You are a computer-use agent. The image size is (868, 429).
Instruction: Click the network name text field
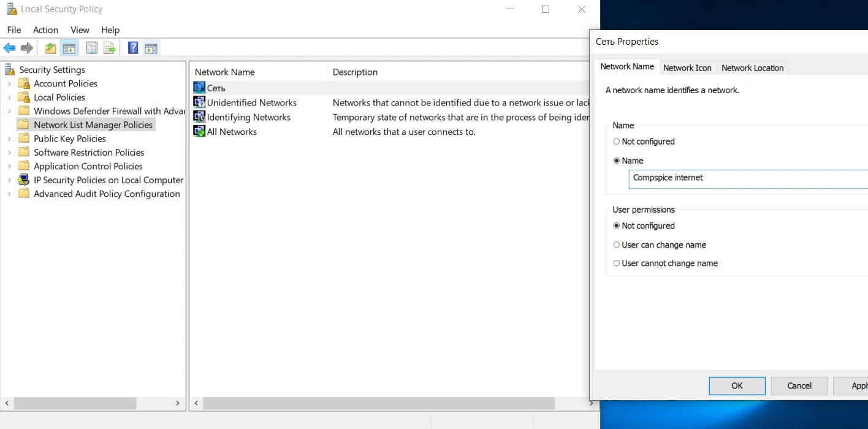[748, 178]
